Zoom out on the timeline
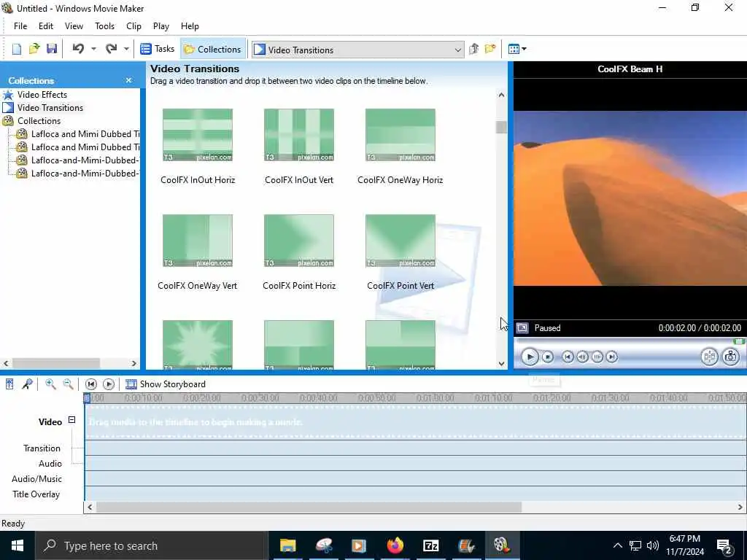Viewport: 747px width, 560px height. point(68,384)
